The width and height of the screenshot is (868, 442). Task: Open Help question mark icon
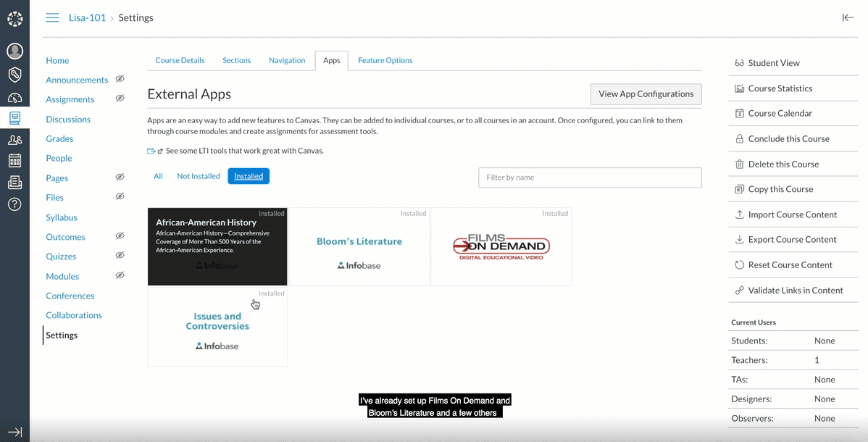(x=15, y=204)
